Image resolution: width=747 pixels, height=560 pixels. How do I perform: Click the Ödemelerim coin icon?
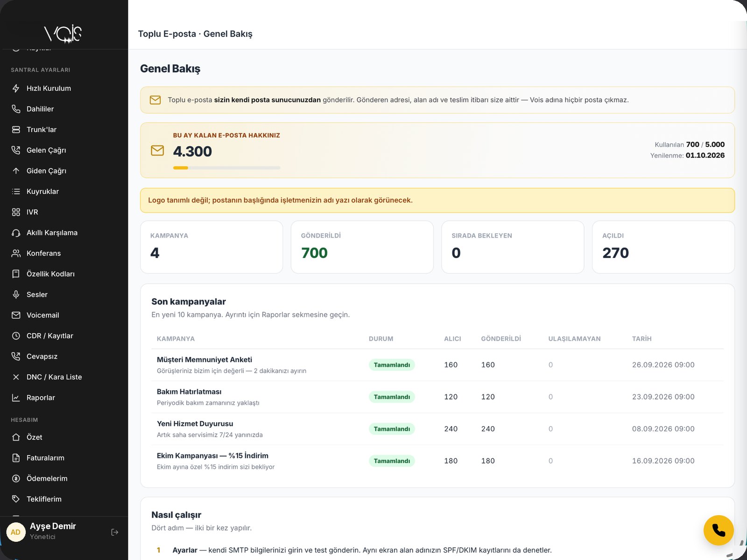coord(16,478)
